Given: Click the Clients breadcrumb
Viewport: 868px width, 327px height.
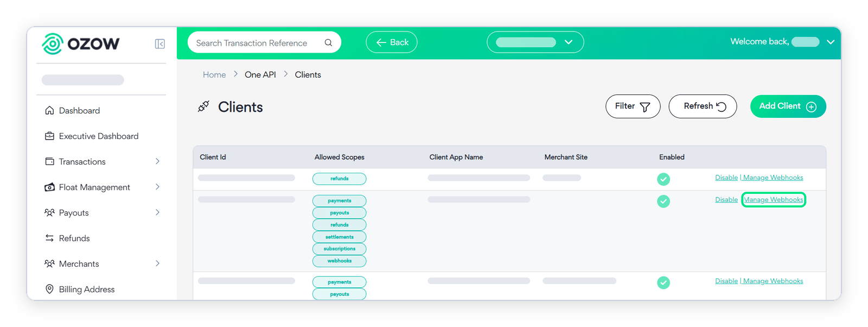Looking at the screenshot, I should [x=308, y=75].
